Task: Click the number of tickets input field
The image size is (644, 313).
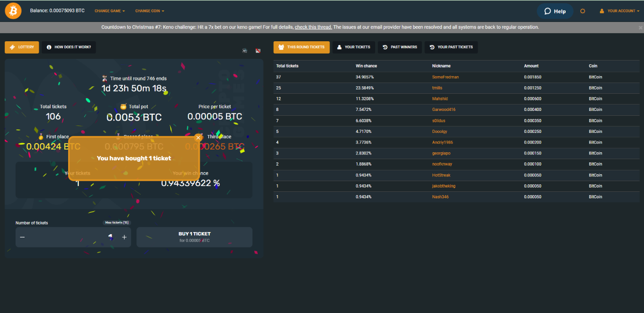Action: (73, 237)
